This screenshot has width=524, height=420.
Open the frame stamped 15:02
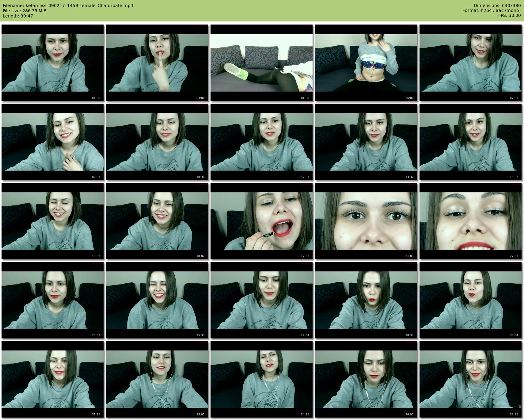tap(471, 142)
